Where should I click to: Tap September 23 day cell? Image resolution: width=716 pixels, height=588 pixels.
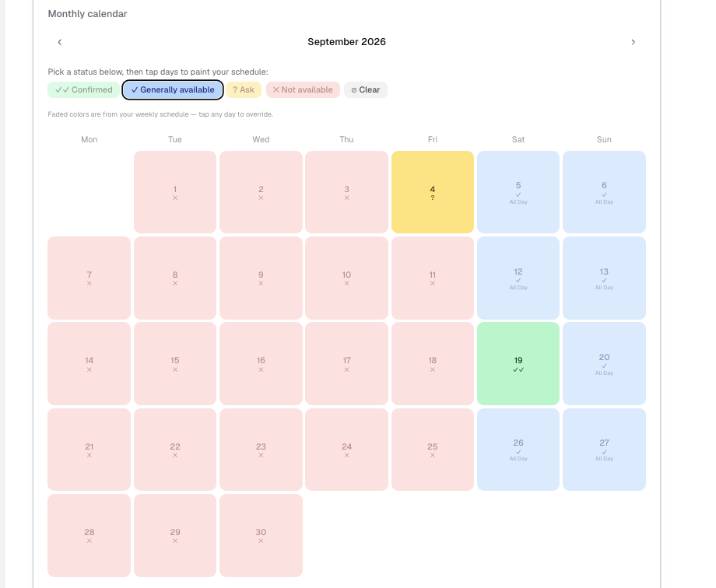(261, 450)
